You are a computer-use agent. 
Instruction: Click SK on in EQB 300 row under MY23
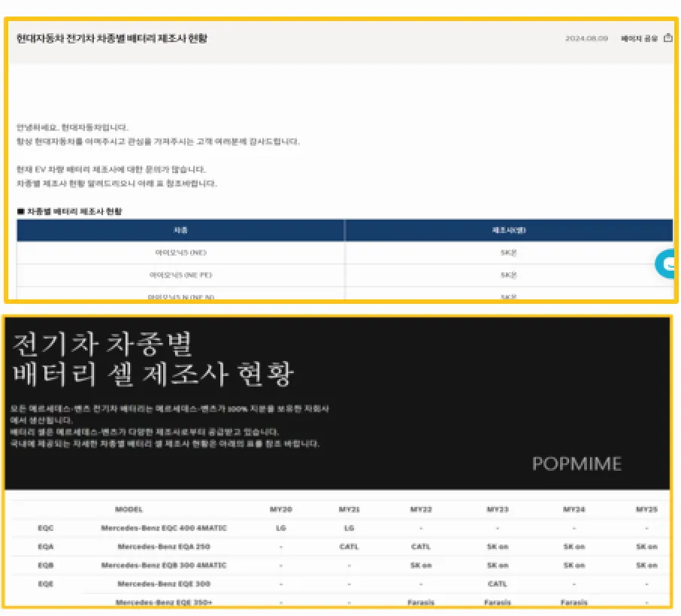click(x=498, y=565)
